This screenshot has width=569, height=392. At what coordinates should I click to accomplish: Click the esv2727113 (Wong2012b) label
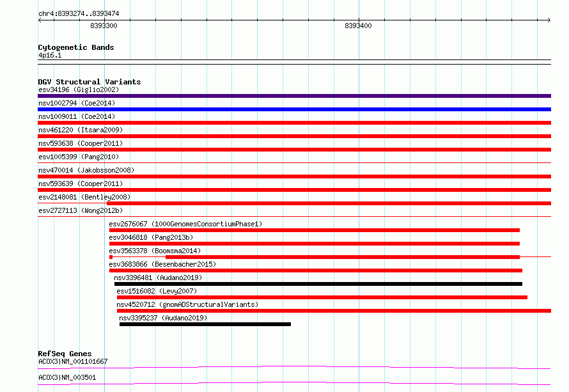(81, 210)
